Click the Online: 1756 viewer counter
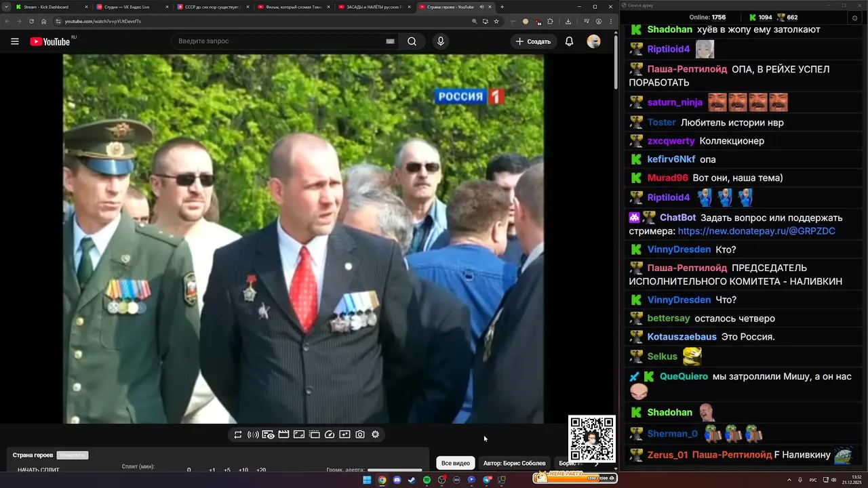The width and height of the screenshot is (868, 488). pos(707,17)
